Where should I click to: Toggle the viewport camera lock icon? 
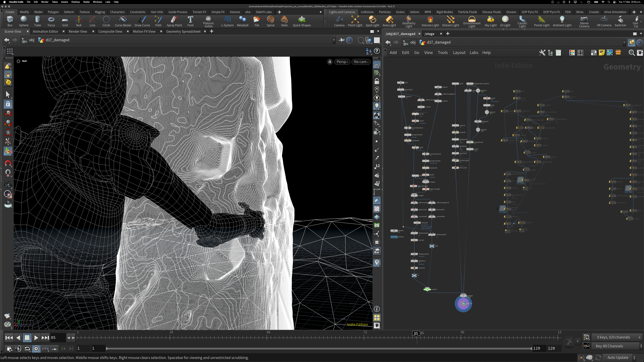coord(330,62)
